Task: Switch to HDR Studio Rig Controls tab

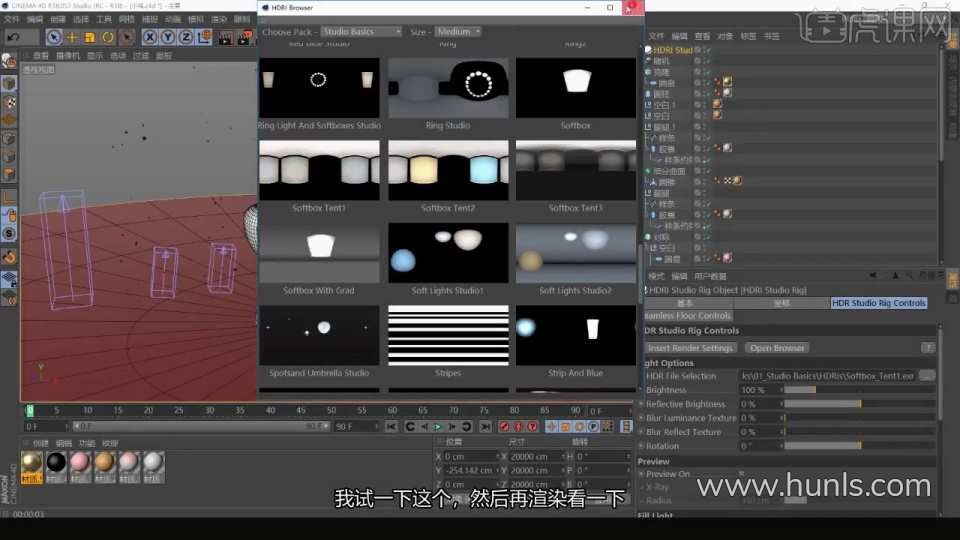Action: 879,303
